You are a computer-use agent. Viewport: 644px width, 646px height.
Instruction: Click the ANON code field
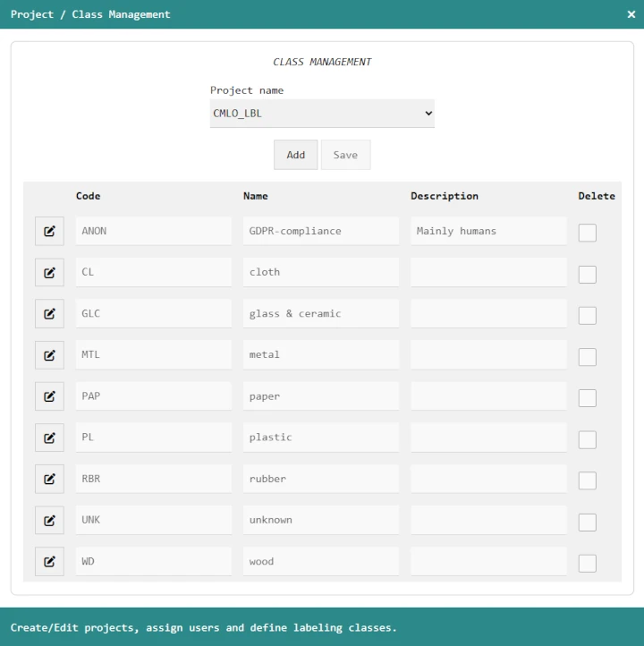(x=154, y=231)
